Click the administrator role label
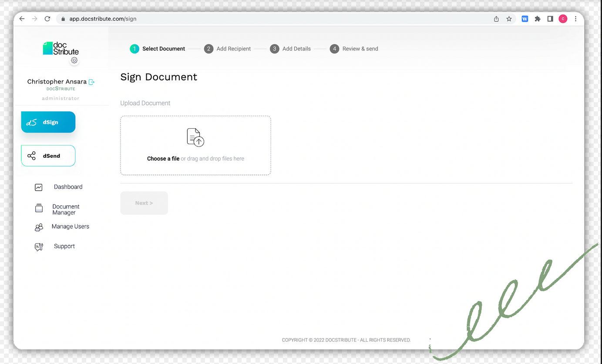Screen dimensions: 602x364 pyautogui.click(x=61, y=98)
